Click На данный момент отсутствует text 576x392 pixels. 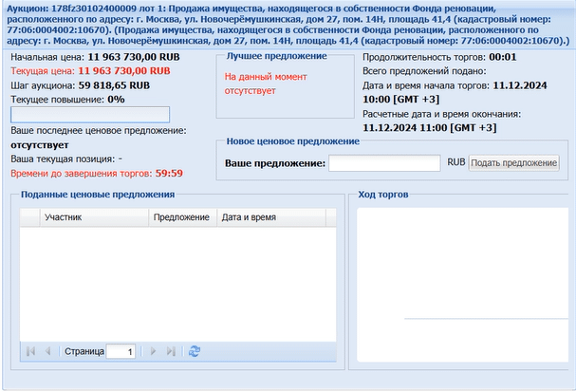point(266,84)
